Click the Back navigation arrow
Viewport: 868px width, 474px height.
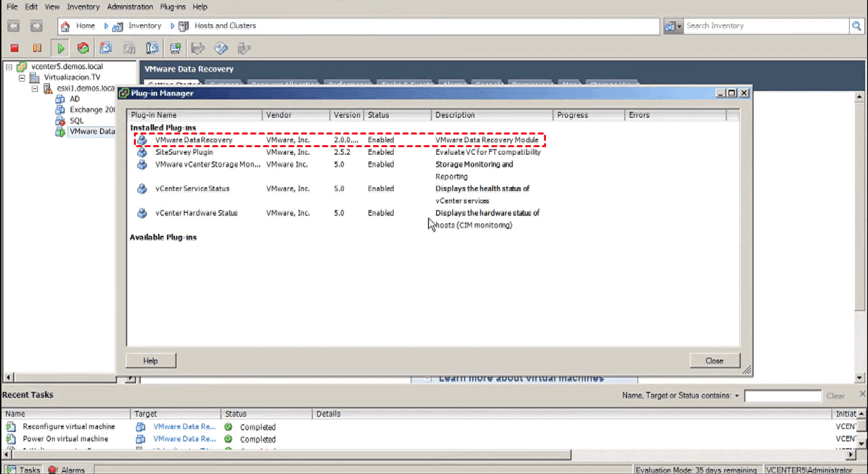click(x=13, y=26)
